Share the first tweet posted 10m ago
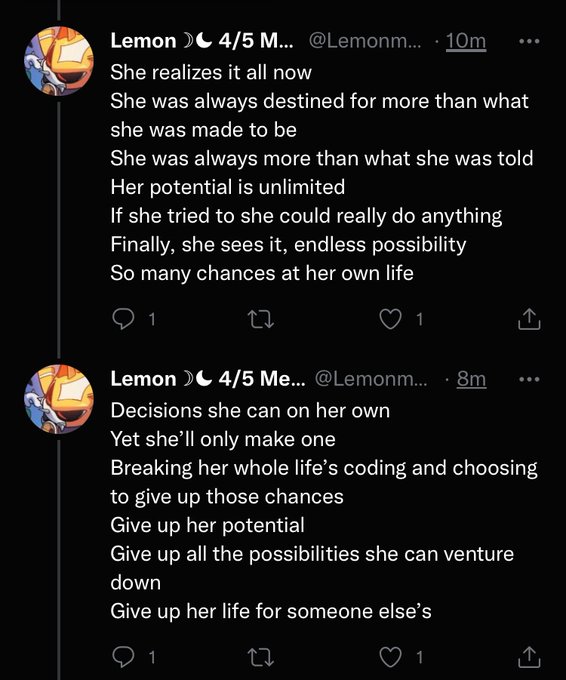This screenshot has height=680, width=566. click(x=529, y=319)
